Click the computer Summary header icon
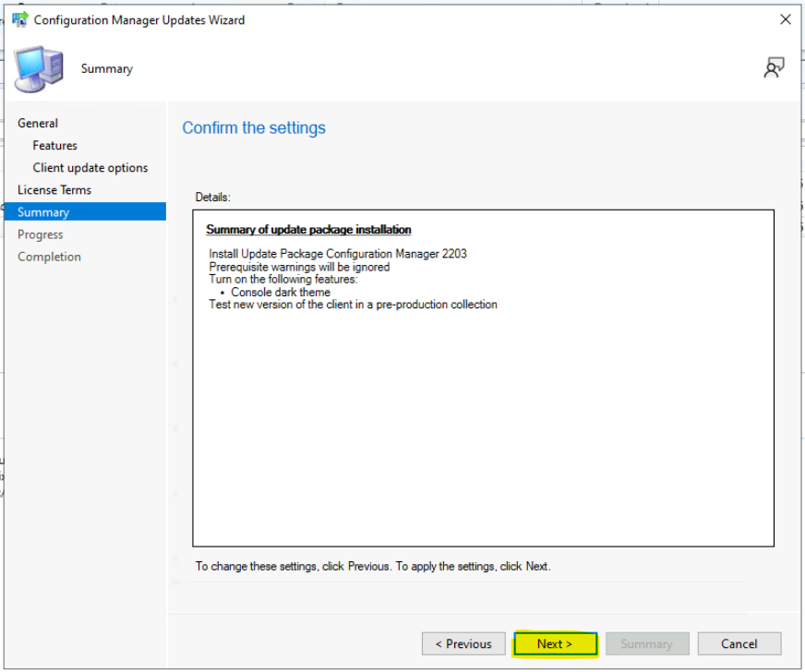The height and width of the screenshot is (672, 805). [x=39, y=69]
